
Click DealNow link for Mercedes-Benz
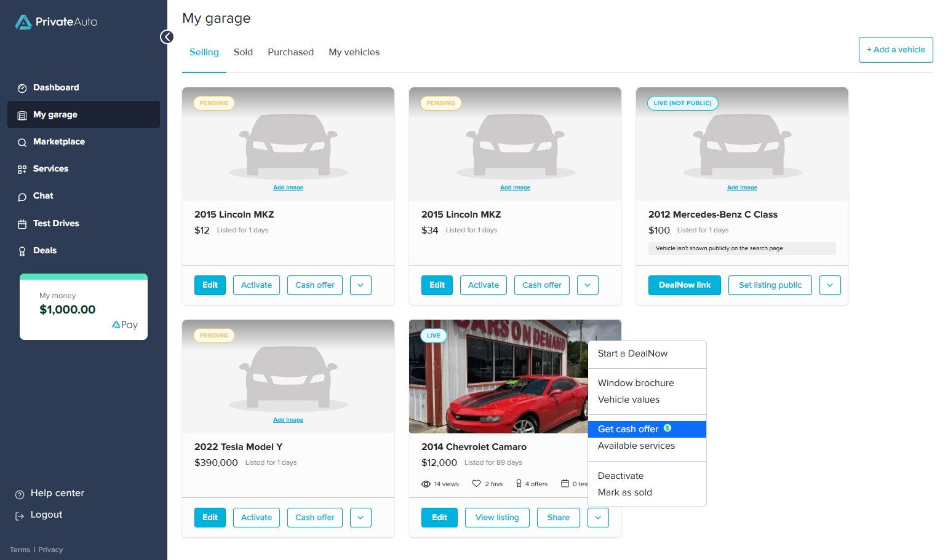(x=685, y=285)
